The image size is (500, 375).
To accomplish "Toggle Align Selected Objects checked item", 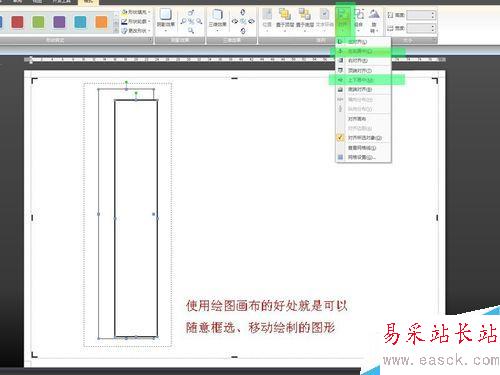I will pyautogui.click(x=363, y=138).
